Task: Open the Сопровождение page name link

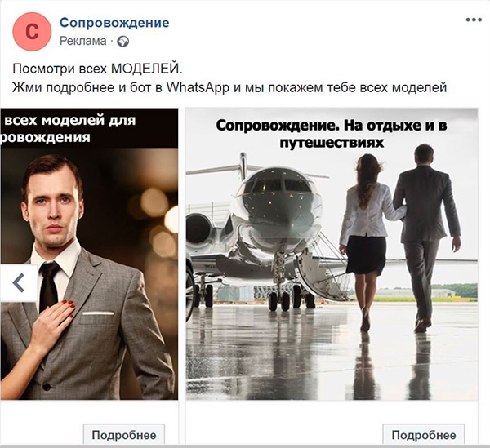Action: 114,23
